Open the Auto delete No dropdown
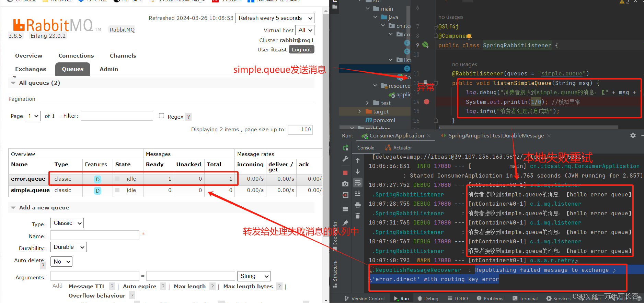This screenshot has height=303, width=644. (x=61, y=262)
